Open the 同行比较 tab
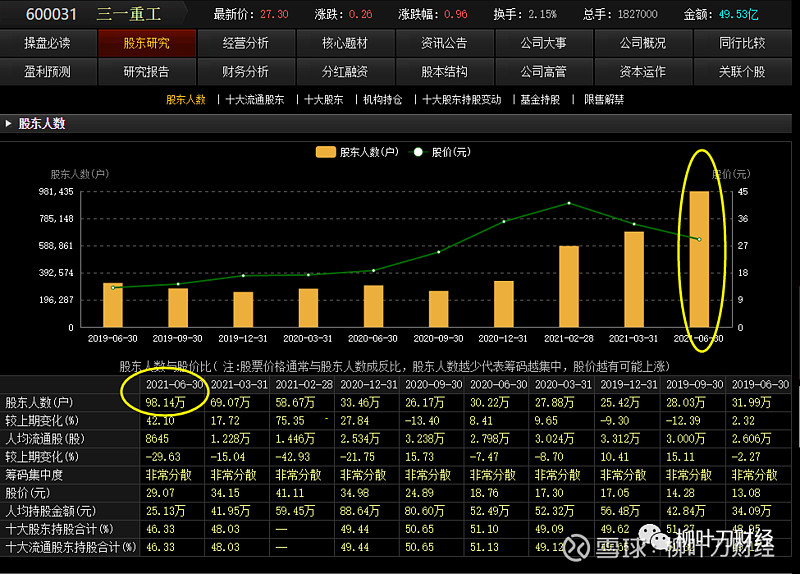This screenshot has height=574, width=800. tap(742, 43)
